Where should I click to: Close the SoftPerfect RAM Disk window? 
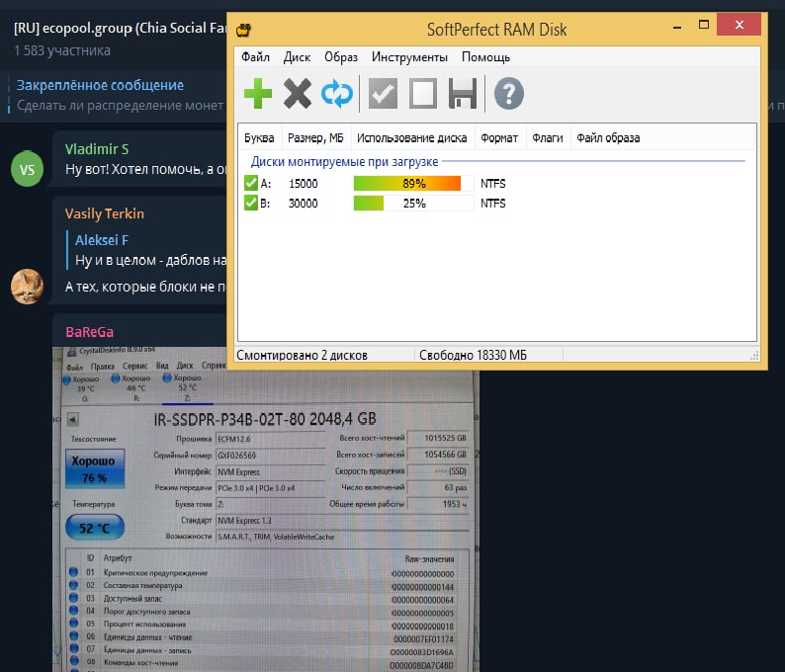point(739,25)
